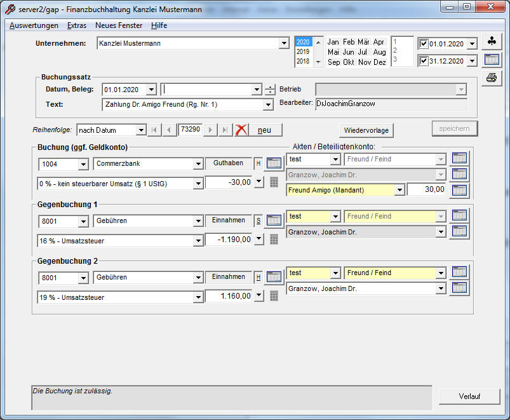Expand the Commerzbank account dropdown
510x420 pixels.
pyautogui.click(x=198, y=164)
